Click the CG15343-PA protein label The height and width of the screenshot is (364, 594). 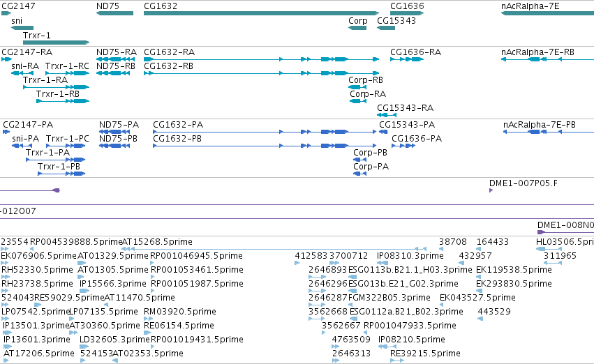pos(407,125)
